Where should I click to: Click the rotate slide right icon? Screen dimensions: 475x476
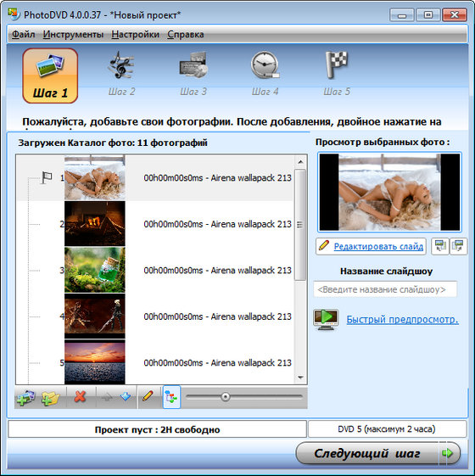(x=458, y=246)
